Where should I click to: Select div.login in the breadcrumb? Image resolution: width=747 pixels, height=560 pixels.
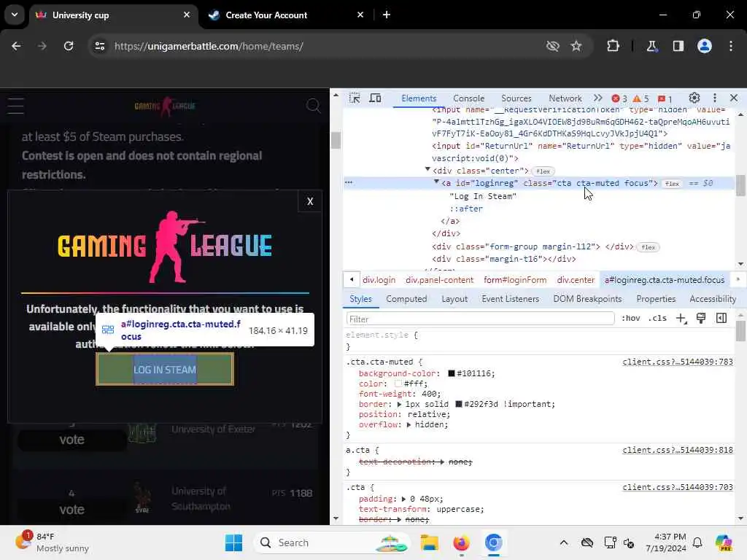pos(379,280)
